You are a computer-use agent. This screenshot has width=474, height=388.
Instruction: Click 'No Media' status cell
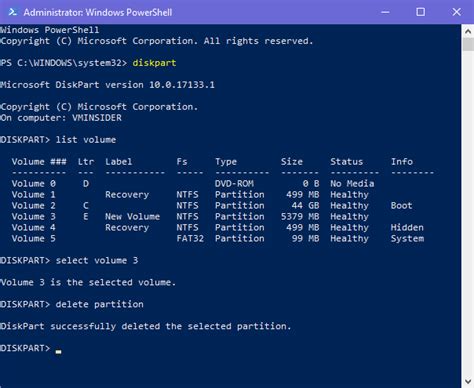pyautogui.click(x=352, y=184)
